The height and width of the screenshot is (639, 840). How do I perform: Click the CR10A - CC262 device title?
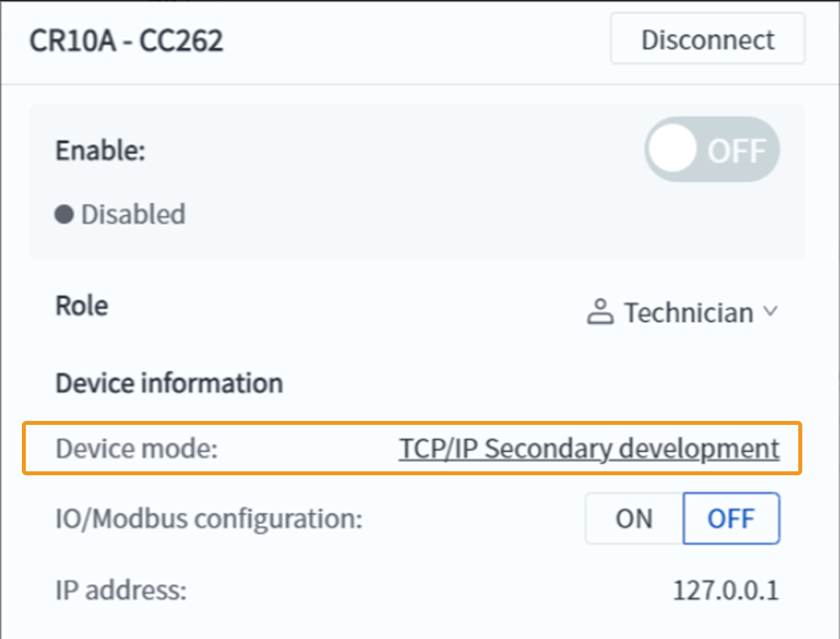(x=127, y=41)
